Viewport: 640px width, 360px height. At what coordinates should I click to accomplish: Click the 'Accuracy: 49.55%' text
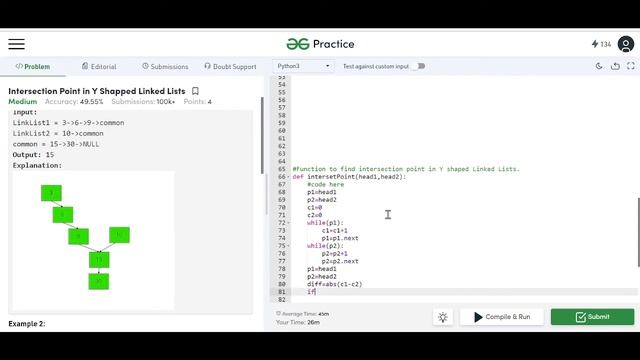[74, 102]
